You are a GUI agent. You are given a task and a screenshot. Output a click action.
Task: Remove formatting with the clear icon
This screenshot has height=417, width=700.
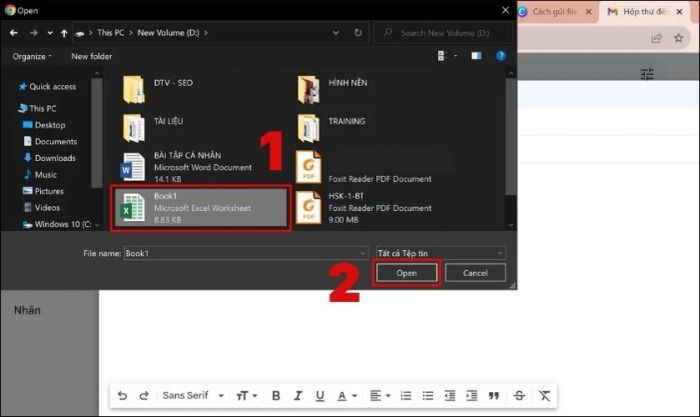[x=544, y=395]
